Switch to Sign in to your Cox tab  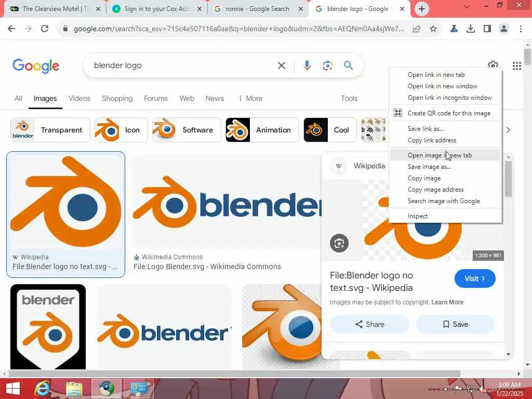(x=156, y=9)
